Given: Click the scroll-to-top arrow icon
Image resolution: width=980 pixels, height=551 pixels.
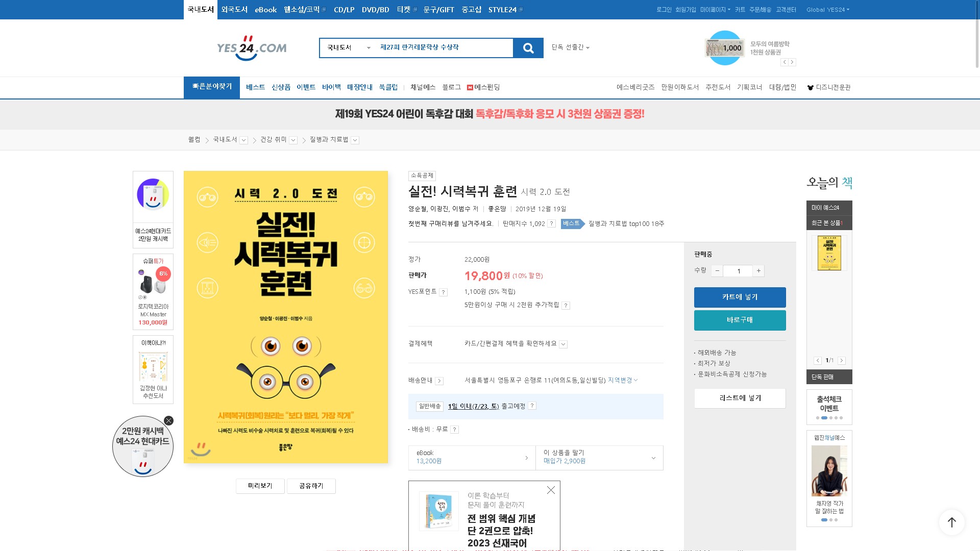Looking at the screenshot, I should click(x=951, y=522).
